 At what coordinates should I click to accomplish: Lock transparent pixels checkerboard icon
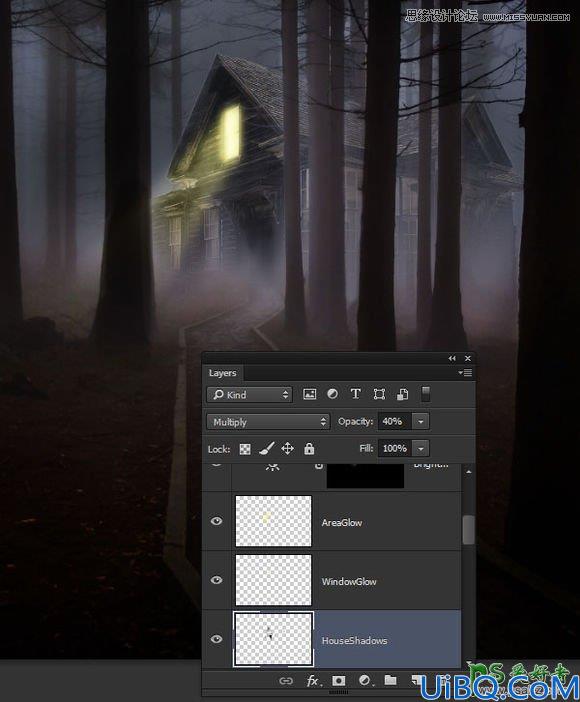click(x=245, y=449)
